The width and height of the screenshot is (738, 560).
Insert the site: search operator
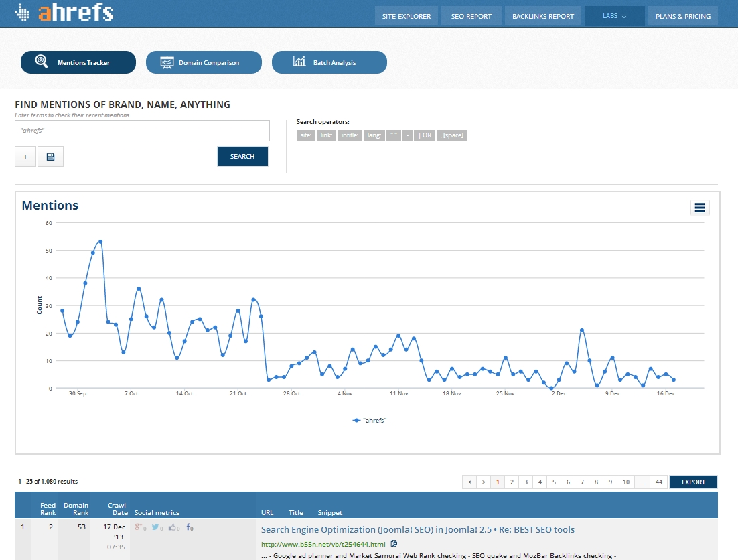point(306,135)
